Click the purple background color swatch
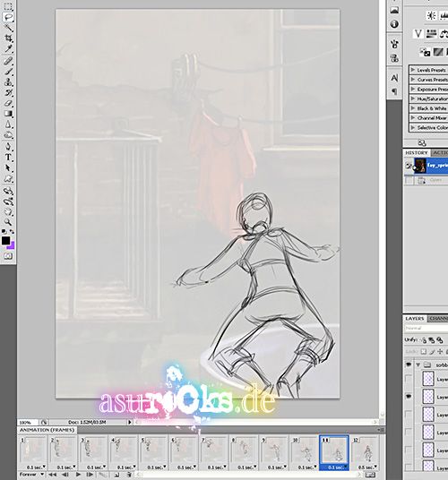448x480 pixels. tap(12, 245)
